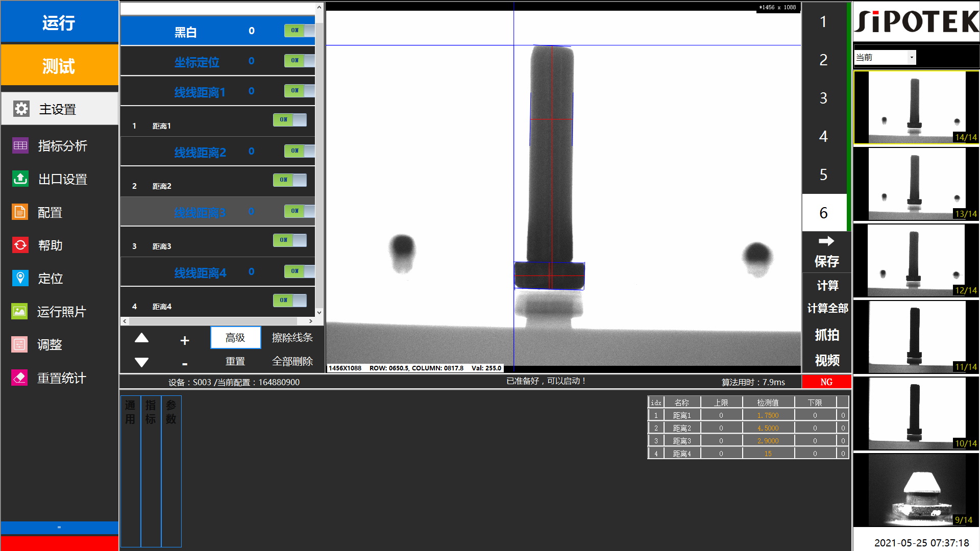This screenshot has height=551, width=980.
Task: Open 指标分析 table icon
Action: (20, 146)
